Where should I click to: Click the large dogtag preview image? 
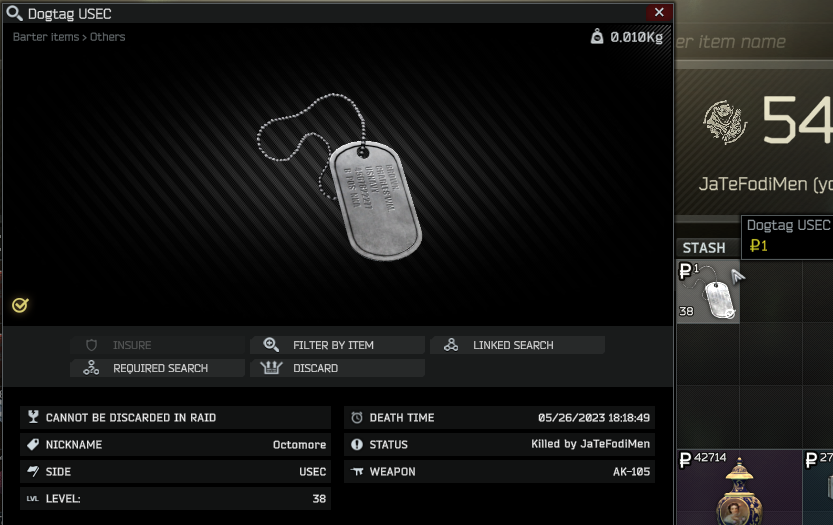pos(340,177)
